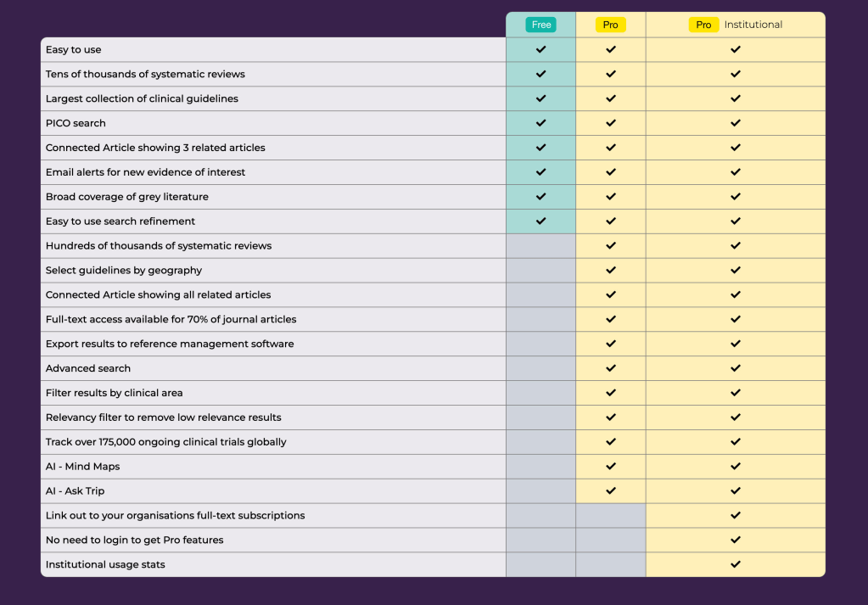Click Institutional checkmark for Select guidelines by geography
The height and width of the screenshot is (605, 868).
(x=736, y=270)
